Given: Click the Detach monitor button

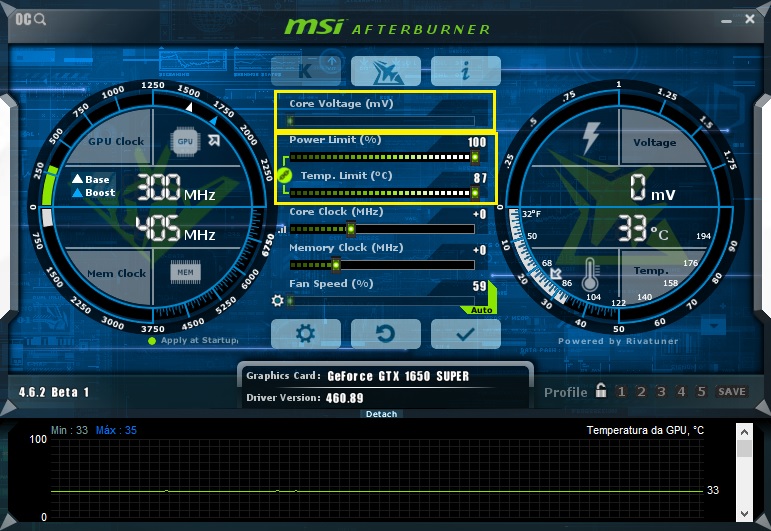Looking at the screenshot, I should click(x=382, y=414).
